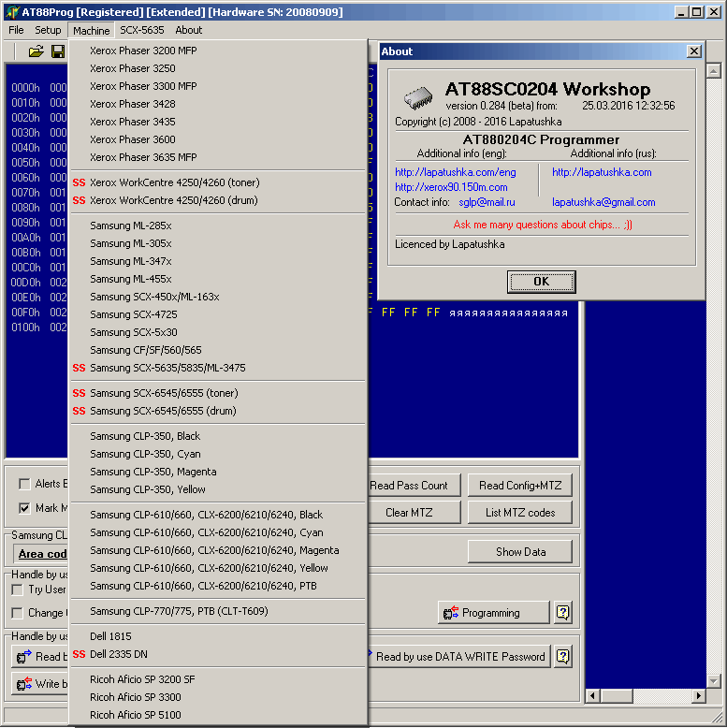Click the chip icon in About dialog
This screenshot has width=727, height=728.
[x=418, y=97]
